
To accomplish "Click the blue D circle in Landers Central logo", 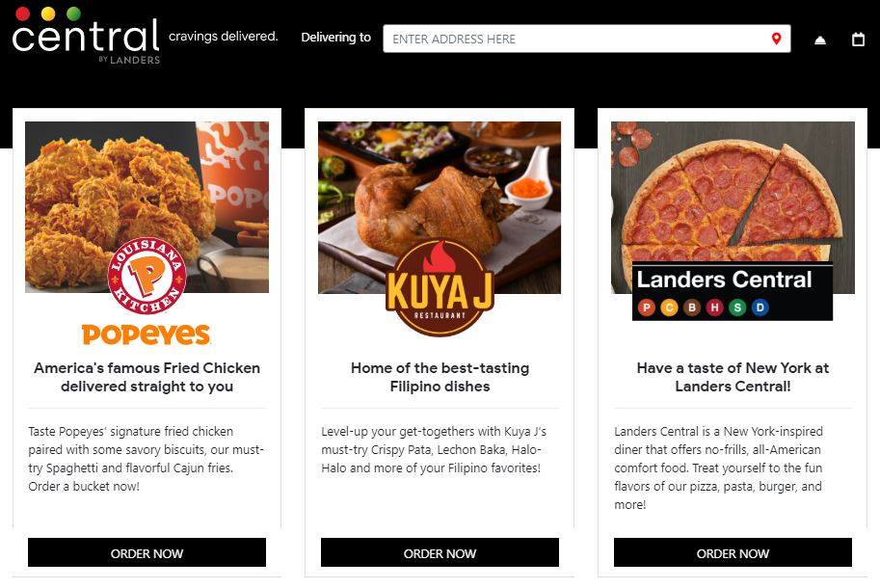I will 760,307.
